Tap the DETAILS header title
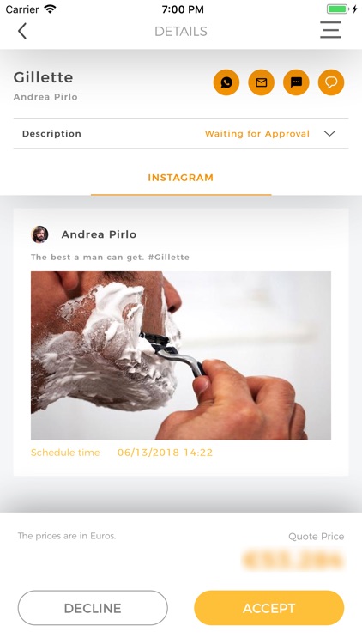The height and width of the screenshot is (644, 362). click(x=181, y=31)
